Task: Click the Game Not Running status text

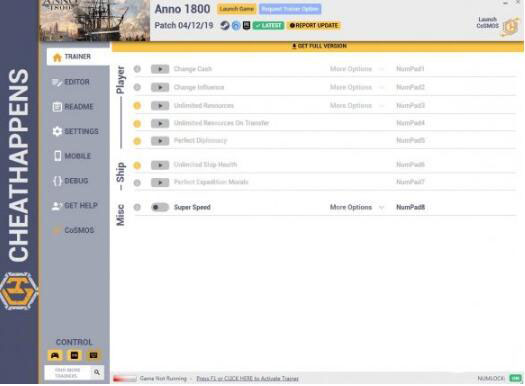Action: (163, 379)
